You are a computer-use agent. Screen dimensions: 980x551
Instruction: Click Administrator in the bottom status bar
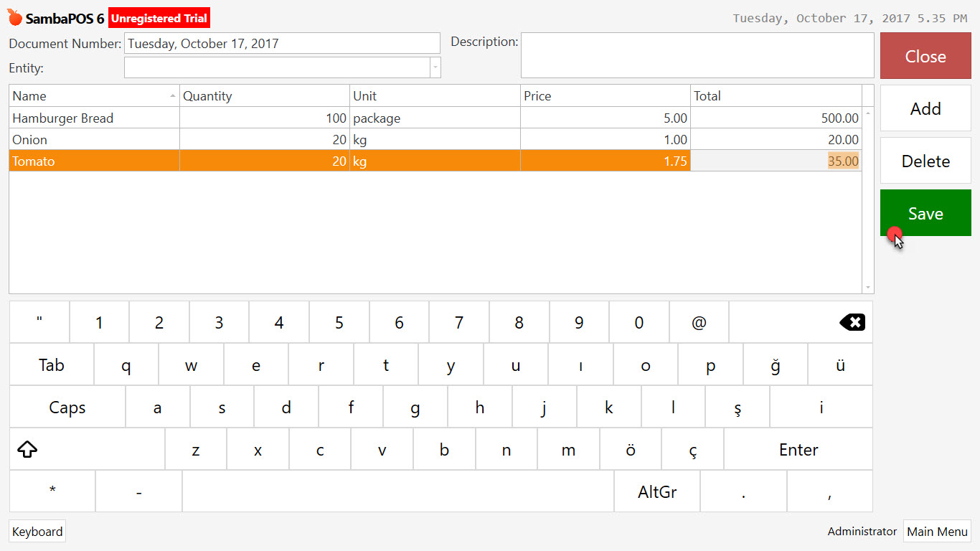coord(862,531)
